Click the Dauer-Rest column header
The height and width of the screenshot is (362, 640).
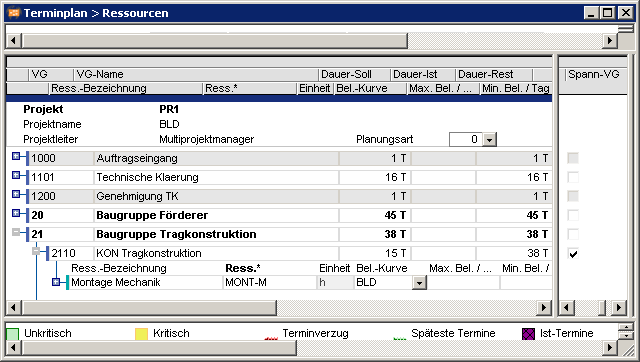(493, 74)
